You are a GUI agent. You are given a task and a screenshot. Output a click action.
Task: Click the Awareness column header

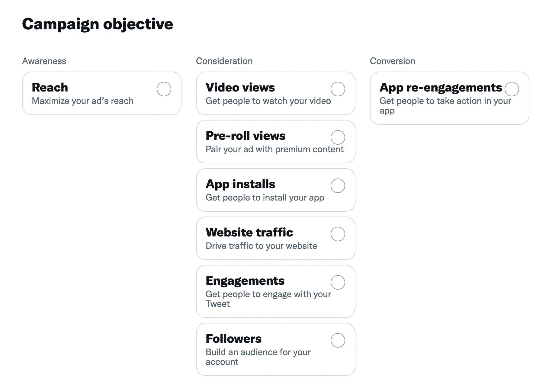[x=44, y=61]
